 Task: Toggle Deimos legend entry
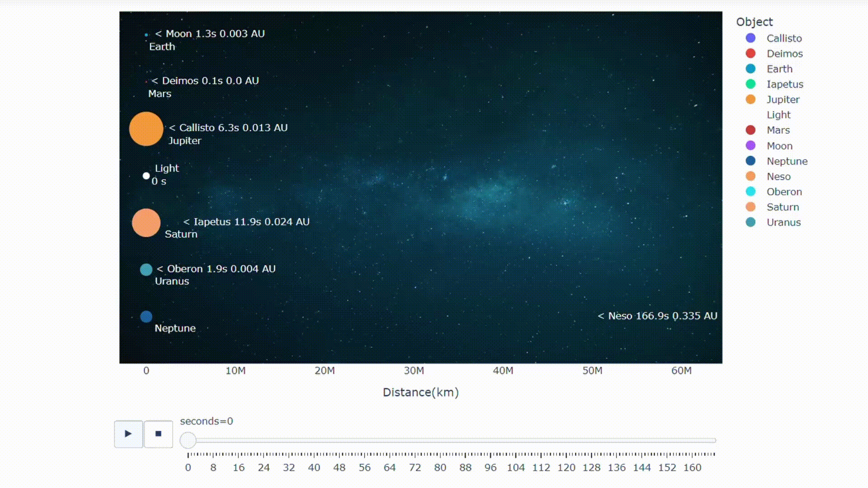[784, 54]
